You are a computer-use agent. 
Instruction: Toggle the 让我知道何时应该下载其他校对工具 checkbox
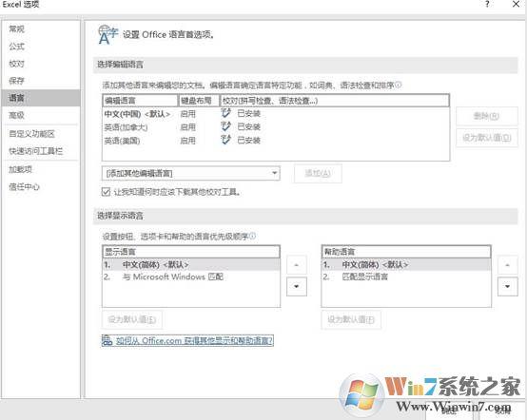(x=106, y=192)
